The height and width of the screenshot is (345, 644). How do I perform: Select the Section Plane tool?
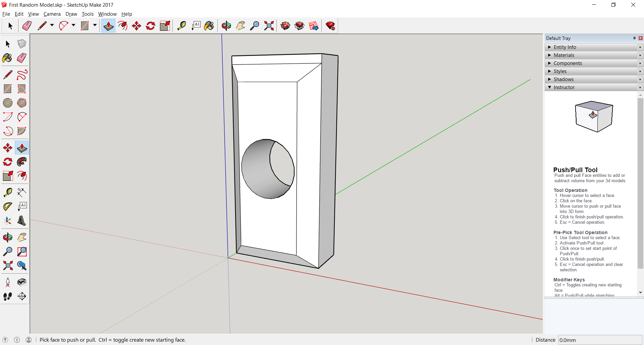tap(22, 296)
